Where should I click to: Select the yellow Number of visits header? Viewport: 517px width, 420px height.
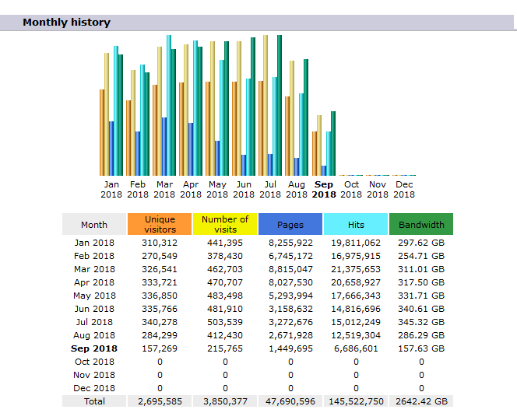click(x=225, y=224)
